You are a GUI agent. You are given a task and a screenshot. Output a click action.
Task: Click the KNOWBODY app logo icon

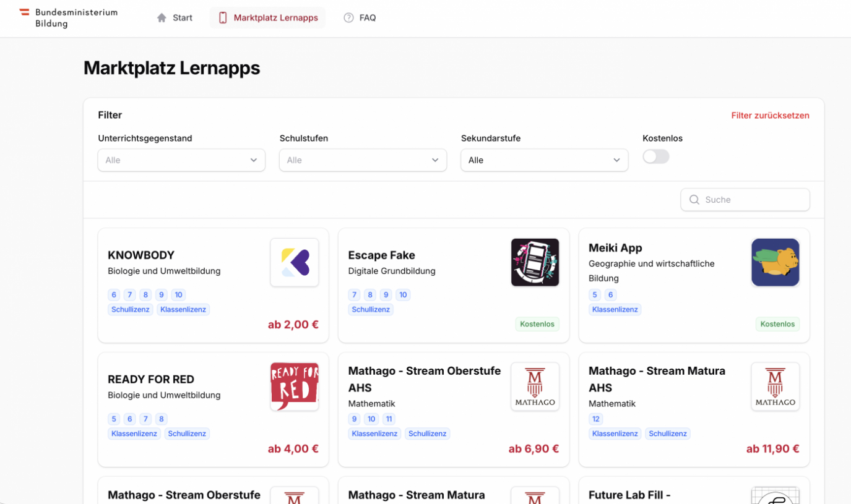(295, 262)
